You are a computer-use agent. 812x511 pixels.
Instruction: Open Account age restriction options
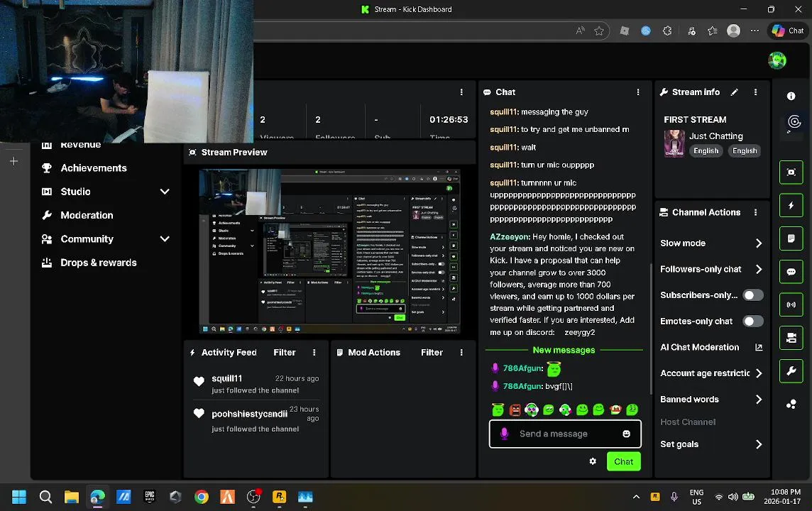tap(711, 373)
